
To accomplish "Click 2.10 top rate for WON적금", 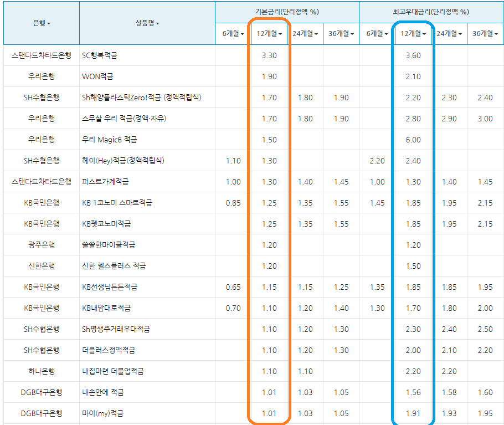I will 413,76.
